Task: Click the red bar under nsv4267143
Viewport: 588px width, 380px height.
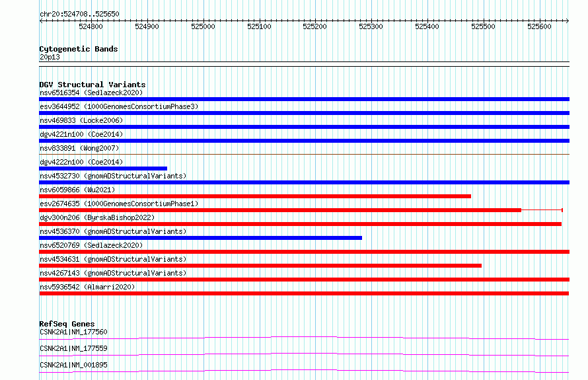Action: [x=304, y=280]
